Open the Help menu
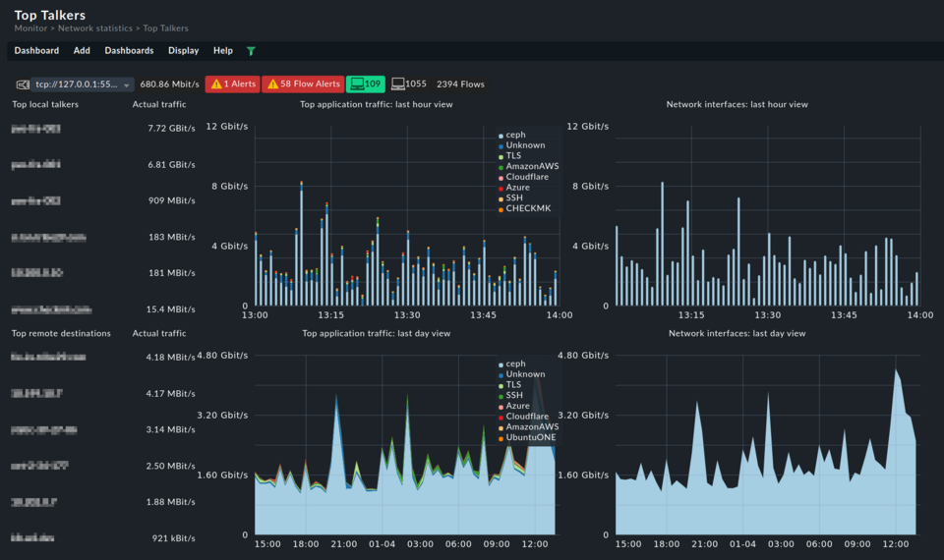Image resolution: width=944 pixels, height=560 pixels. (223, 51)
